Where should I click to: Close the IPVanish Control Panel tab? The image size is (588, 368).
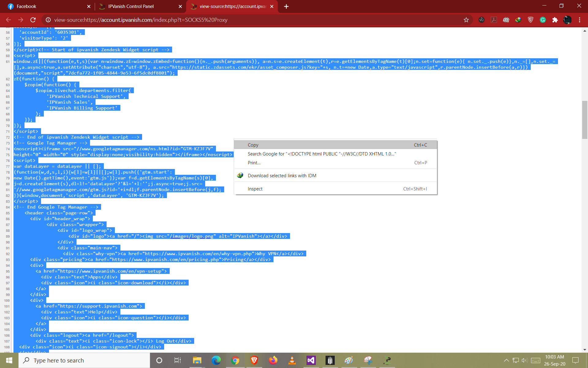[x=180, y=6]
